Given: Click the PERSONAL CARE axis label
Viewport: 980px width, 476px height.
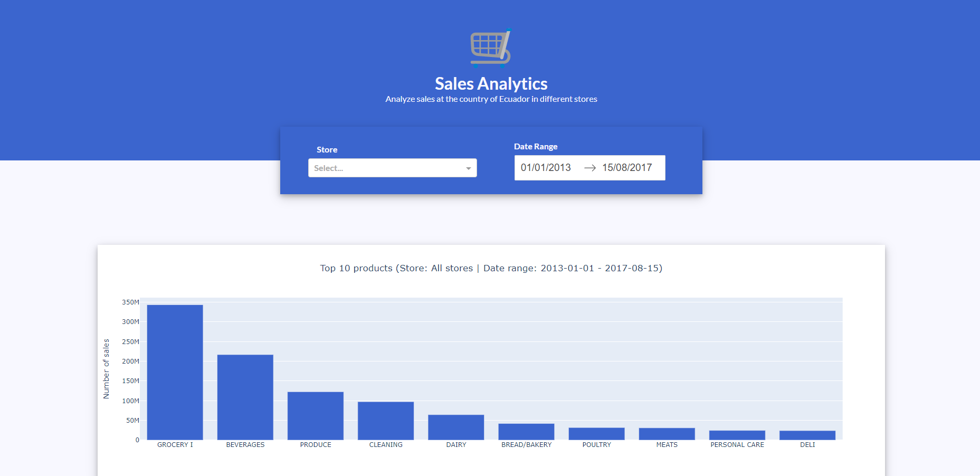Looking at the screenshot, I should pyautogui.click(x=737, y=445).
